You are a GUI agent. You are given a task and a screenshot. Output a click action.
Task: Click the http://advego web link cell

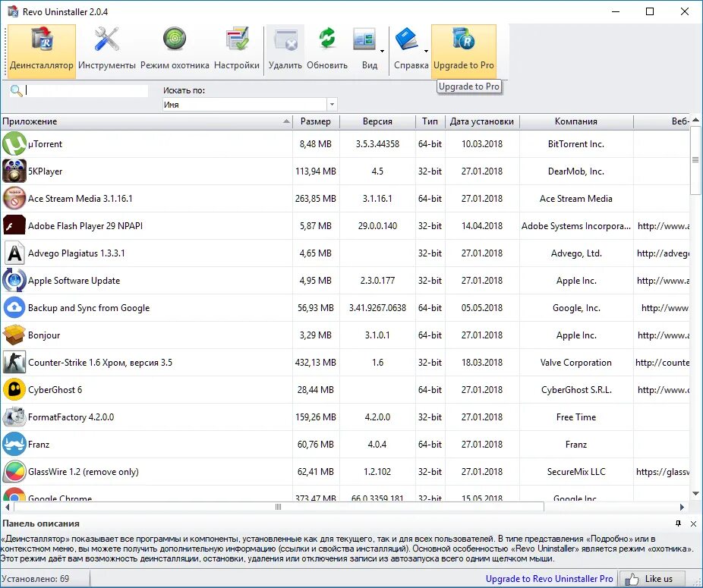click(x=662, y=253)
